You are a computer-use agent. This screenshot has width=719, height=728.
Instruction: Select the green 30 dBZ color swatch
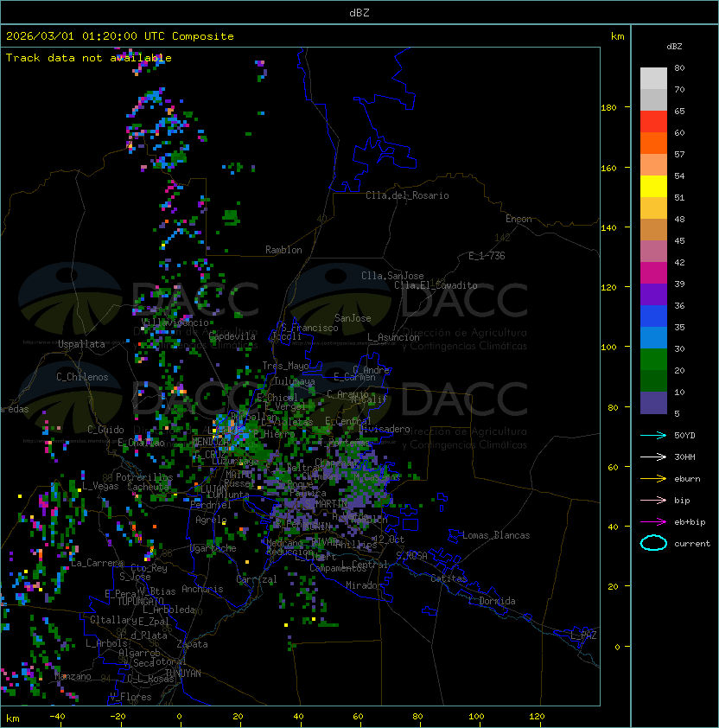tap(653, 360)
